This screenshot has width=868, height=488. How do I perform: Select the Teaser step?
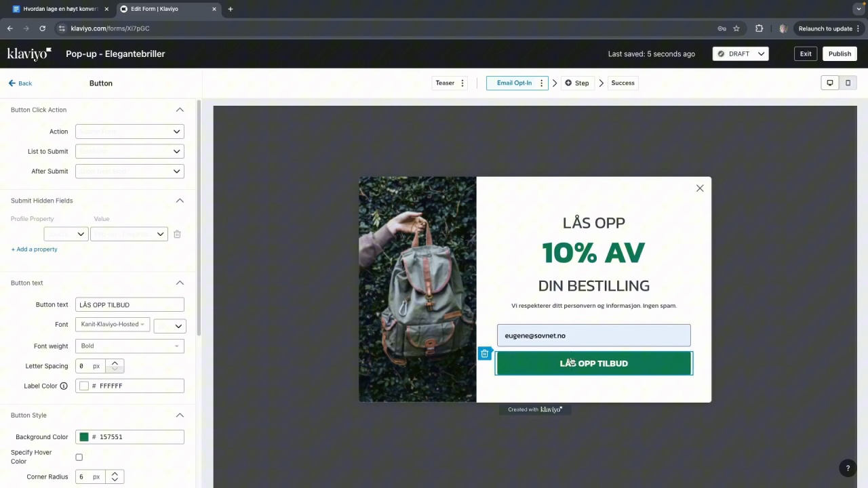click(445, 83)
